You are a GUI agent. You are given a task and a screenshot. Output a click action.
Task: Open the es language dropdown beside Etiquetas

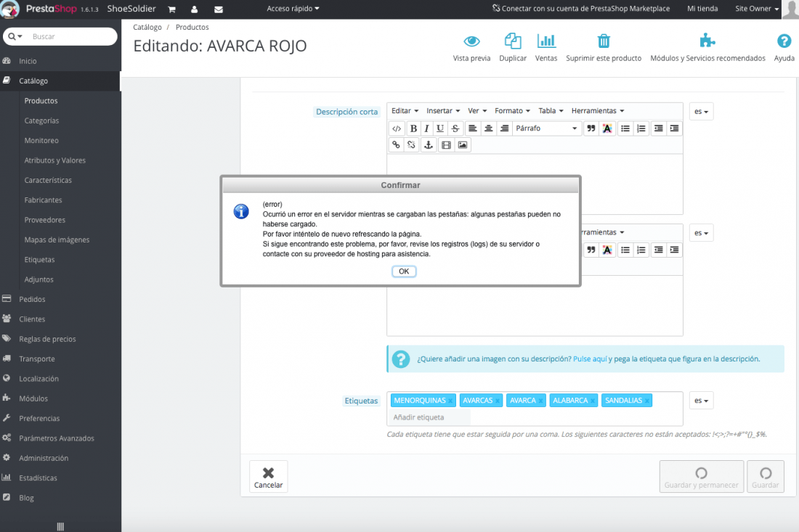click(701, 401)
